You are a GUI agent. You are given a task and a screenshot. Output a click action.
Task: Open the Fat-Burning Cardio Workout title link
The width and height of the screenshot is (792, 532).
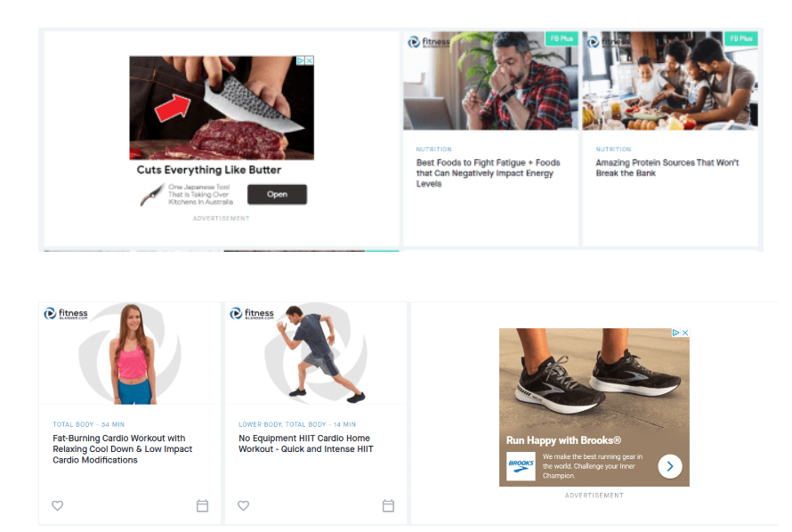point(122,449)
